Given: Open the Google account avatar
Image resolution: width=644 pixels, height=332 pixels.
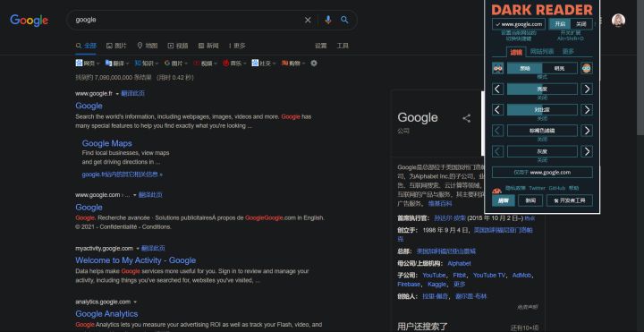Looking at the screenshot, I should tap(618, 20).
